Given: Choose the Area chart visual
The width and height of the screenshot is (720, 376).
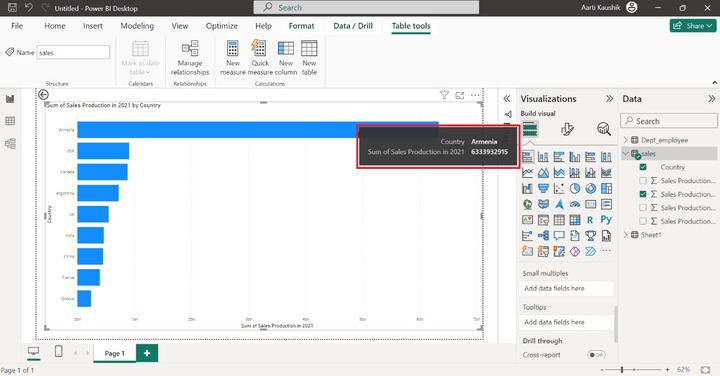Looking at the screenshot, I should 543,173.
